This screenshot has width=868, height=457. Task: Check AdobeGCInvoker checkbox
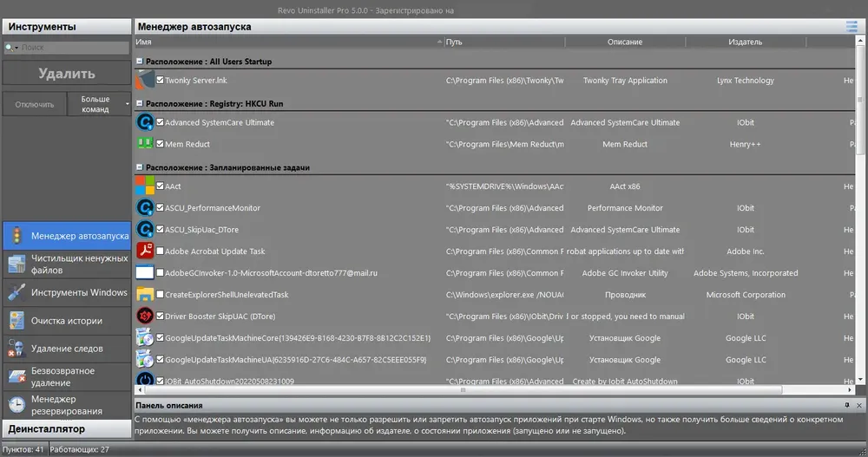(160, 272)
